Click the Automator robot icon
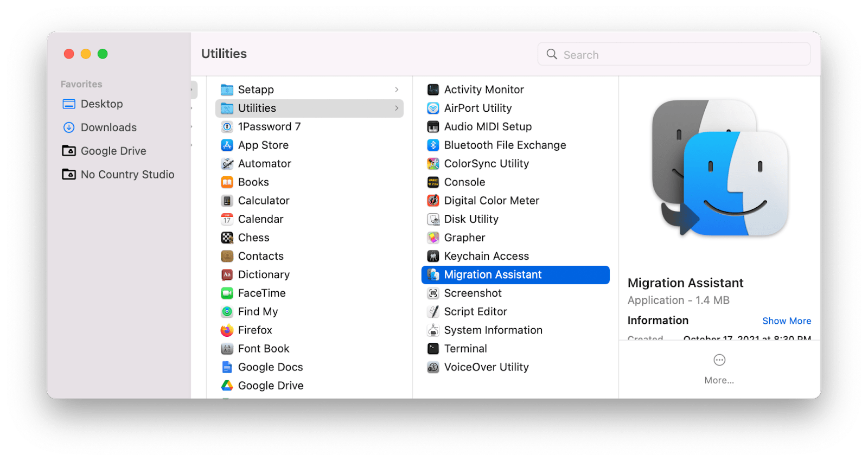Viewport: 868px width, 461px height. pos(227,163)
